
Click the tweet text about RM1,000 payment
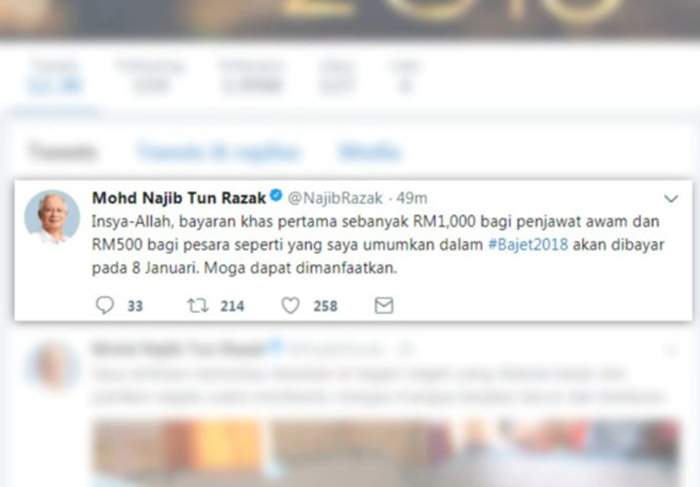[378, 245]
